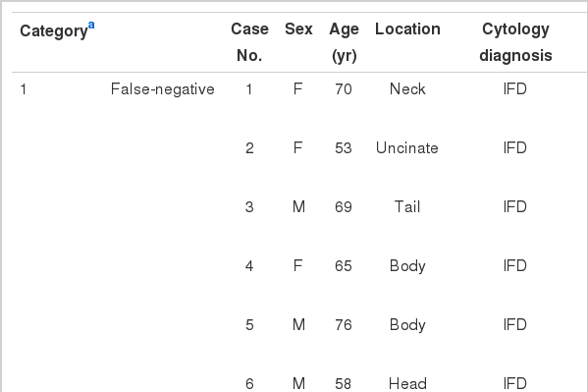Select the Sex column header
The height and width of the screenshot is (392, 588).
(x=298, y=28)
